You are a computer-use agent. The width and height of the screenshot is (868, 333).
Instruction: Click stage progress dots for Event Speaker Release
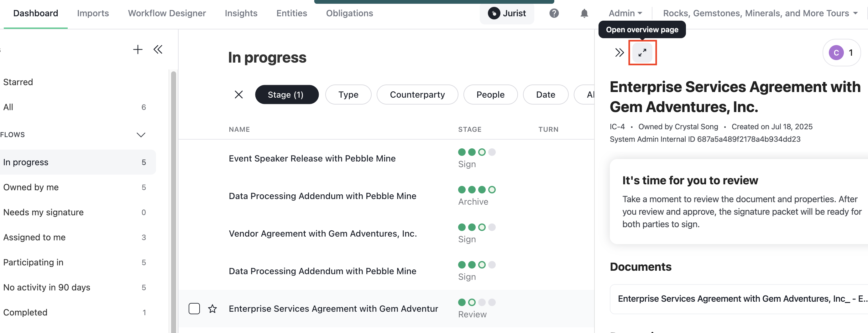[x=477, y=152]
